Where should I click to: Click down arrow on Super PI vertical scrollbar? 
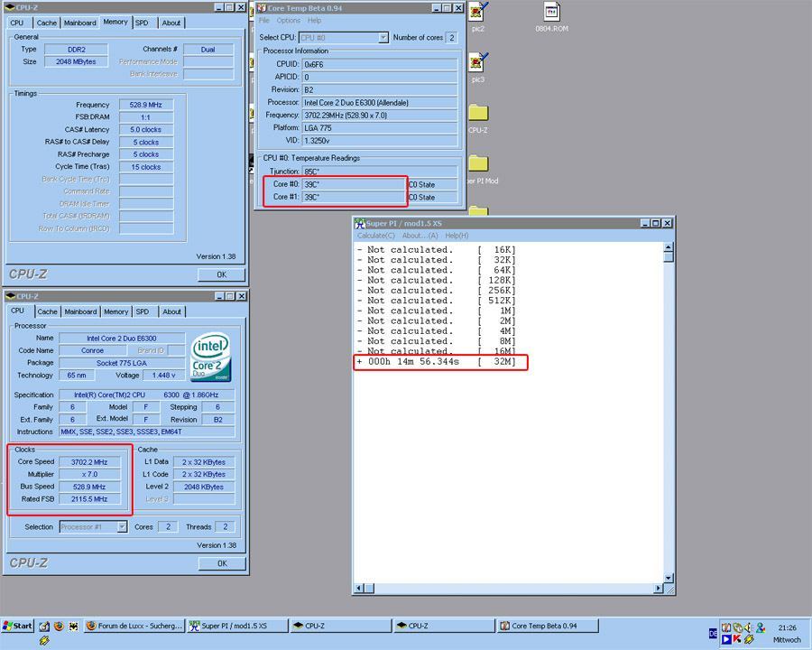pos(669,578)
